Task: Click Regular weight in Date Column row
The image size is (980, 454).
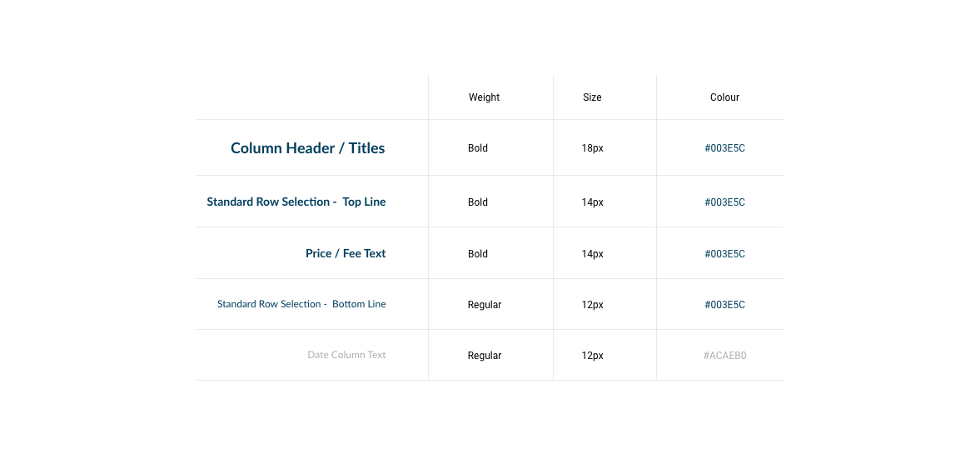Action: click(485, 356)
